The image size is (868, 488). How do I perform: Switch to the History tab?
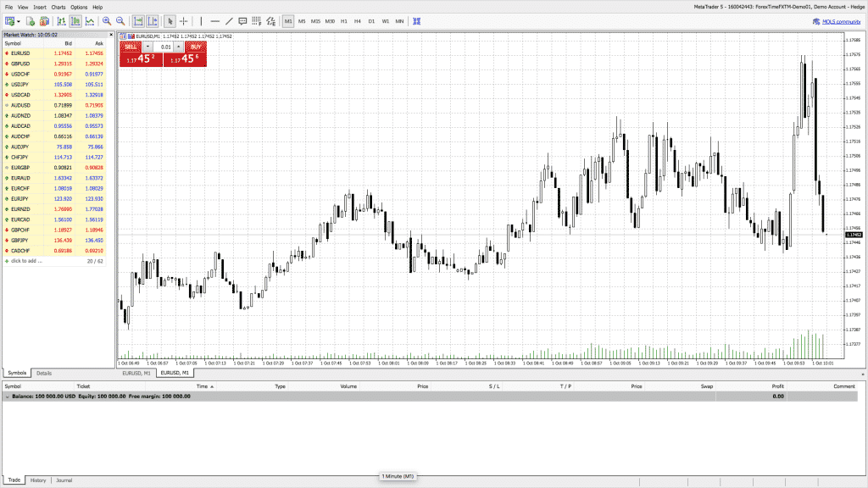click(x=38, y=480)
